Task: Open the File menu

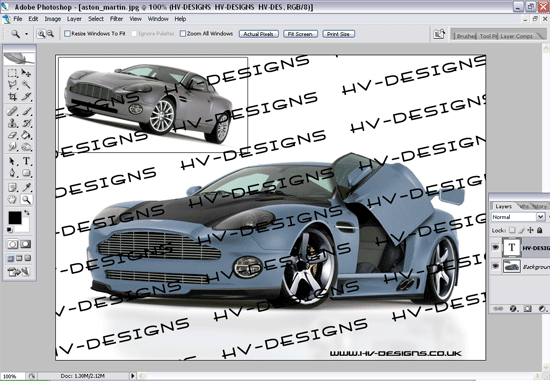Action: (18, 19)
